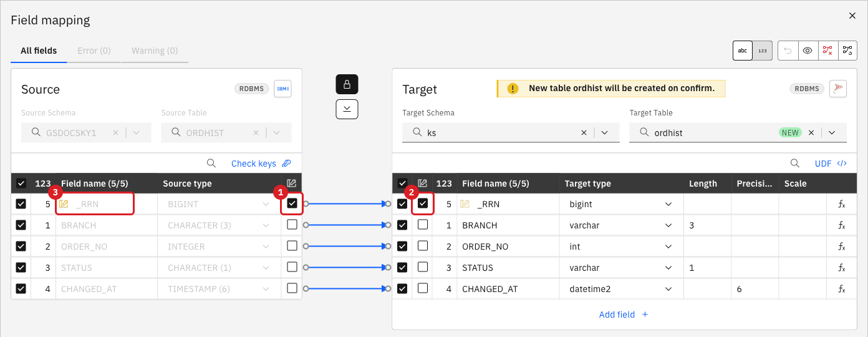Click the black lock button between panels
This screenshot has height=337, width=868.
347,84
